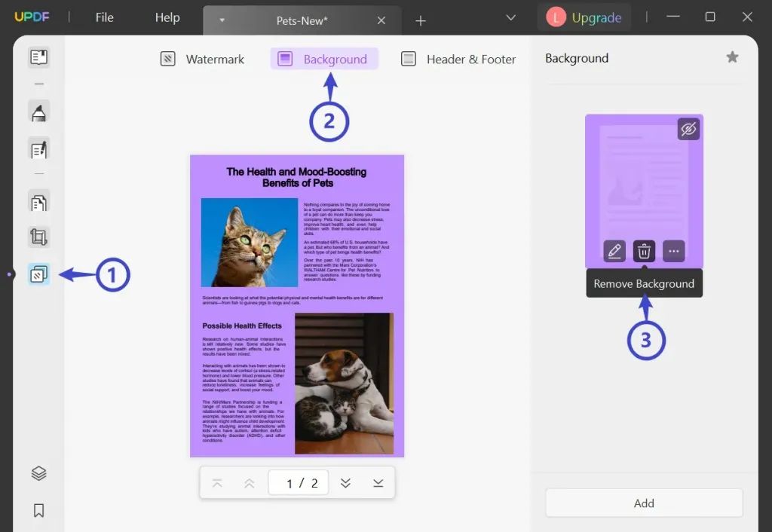Star the Background template as favorite
The image size is (772, 532).
tap(732, 57)
